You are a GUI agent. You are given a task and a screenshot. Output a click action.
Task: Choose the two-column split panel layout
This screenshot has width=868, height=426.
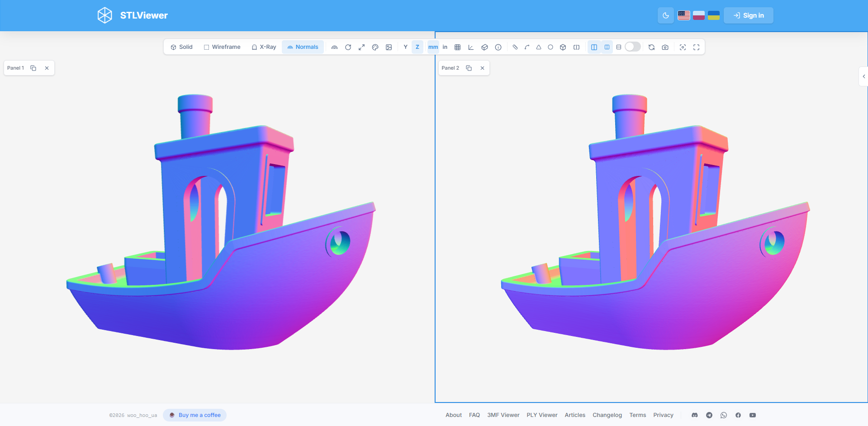point(594,47)
